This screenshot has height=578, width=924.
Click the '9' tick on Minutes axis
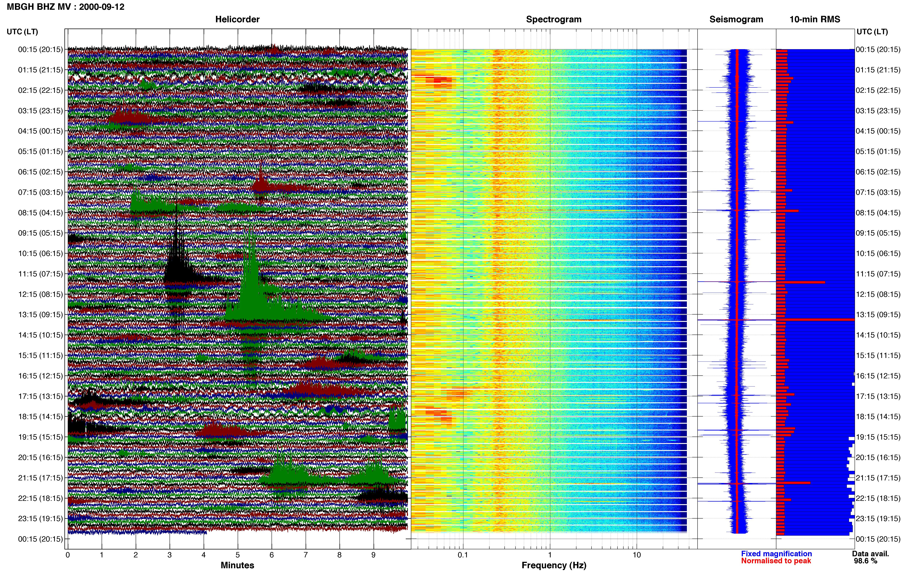pos(373,555)
